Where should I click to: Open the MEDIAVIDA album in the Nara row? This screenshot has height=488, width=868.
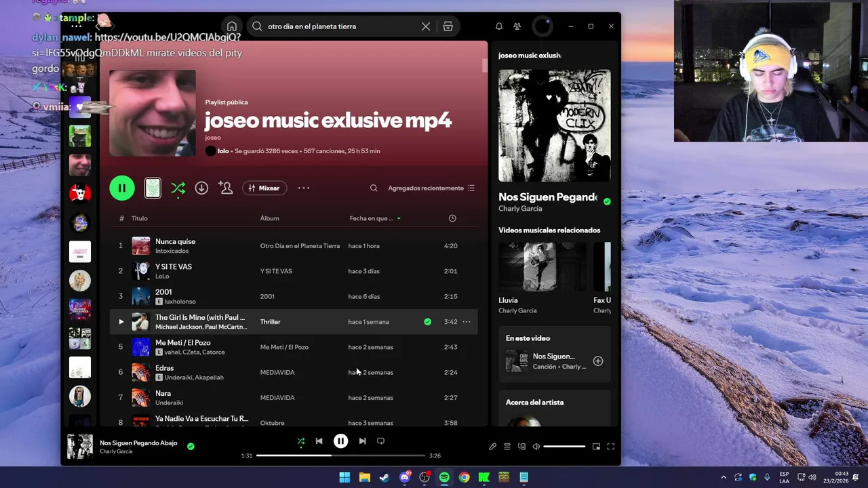coord(277,398)
